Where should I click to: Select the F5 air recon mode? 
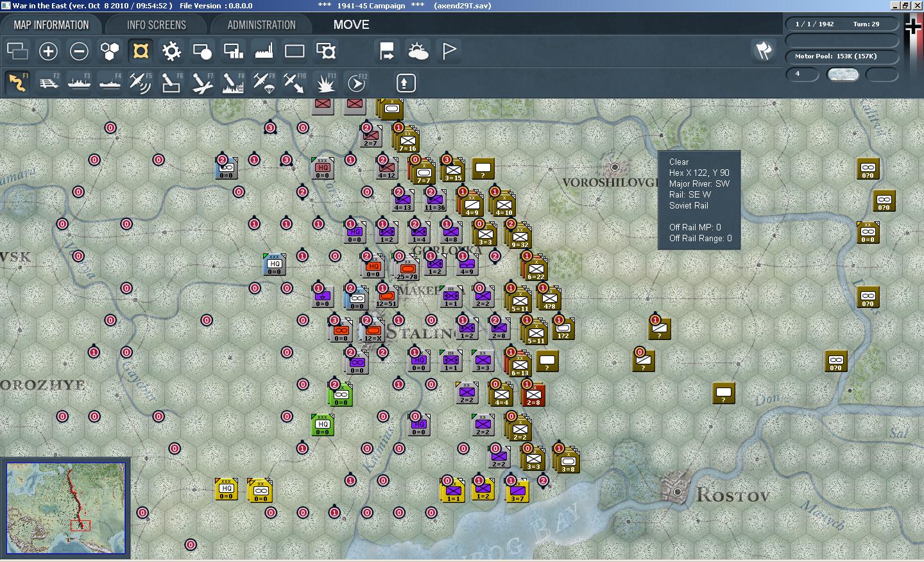tap(141, 83)
